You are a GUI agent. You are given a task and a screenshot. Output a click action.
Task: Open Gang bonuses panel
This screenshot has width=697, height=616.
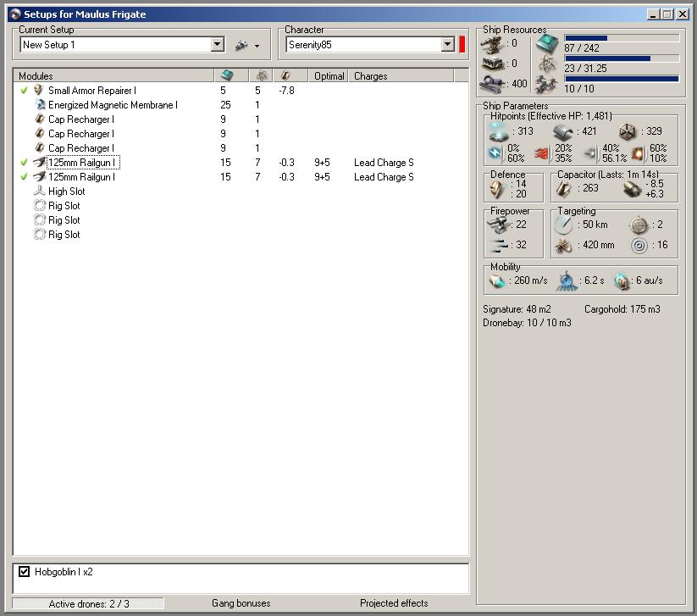pos(241,603)
